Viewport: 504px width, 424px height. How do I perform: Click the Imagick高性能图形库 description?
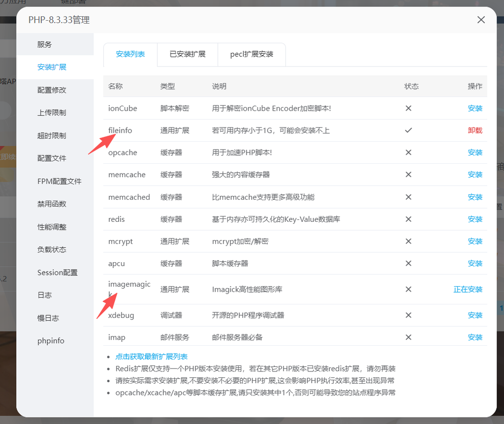[247, 290]
